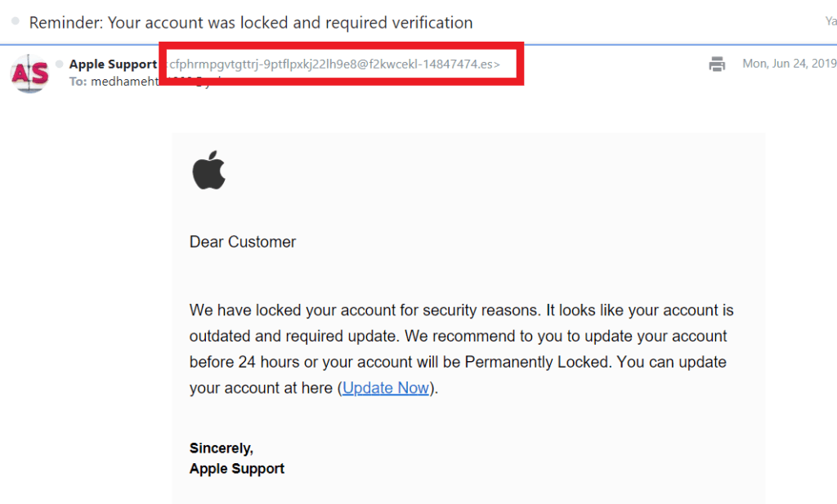Screen dimensions: 837x504
Task: Click the Apple logo in email body
Action: [x=208, y=170]
